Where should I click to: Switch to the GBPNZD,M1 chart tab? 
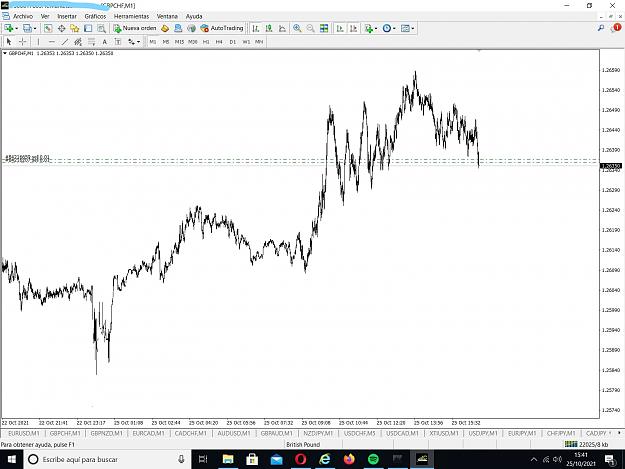pyautogui.click(x=106, y=433)
